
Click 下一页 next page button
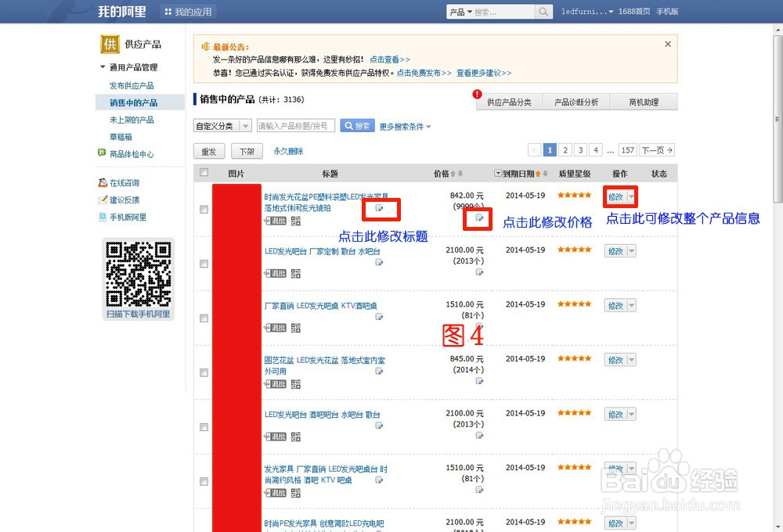coord(657,149)
